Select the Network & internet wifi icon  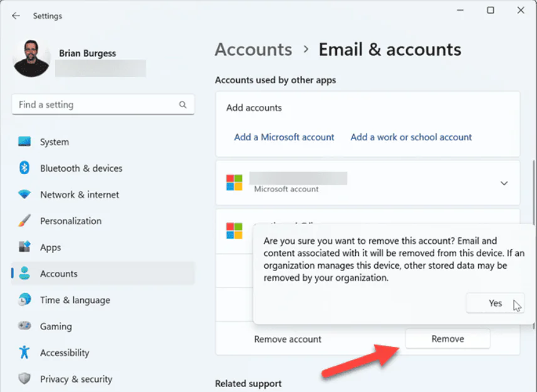[24, 195]
